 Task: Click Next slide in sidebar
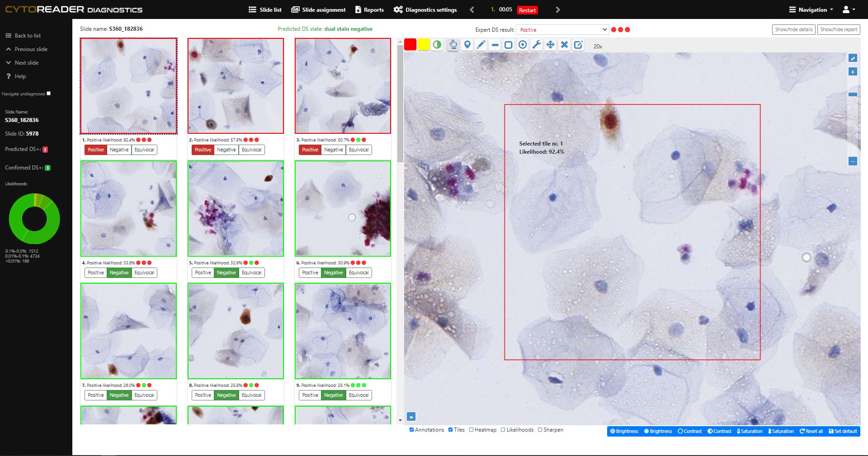[22, 63]
